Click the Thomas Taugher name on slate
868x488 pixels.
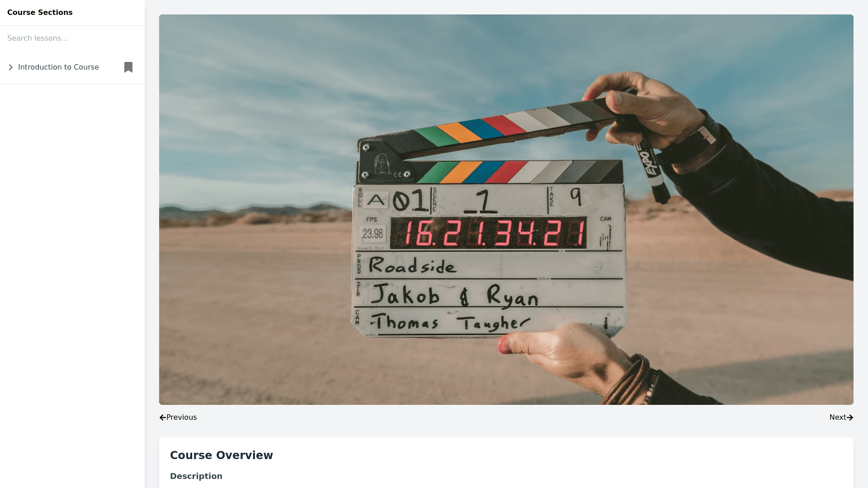tap(450, 323)
